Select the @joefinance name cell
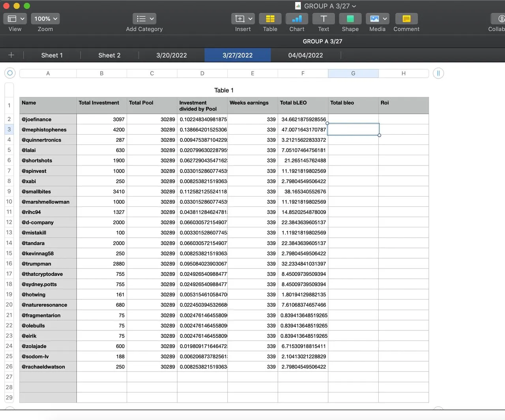Screen dimensions: 505x420 coord(48,119)
